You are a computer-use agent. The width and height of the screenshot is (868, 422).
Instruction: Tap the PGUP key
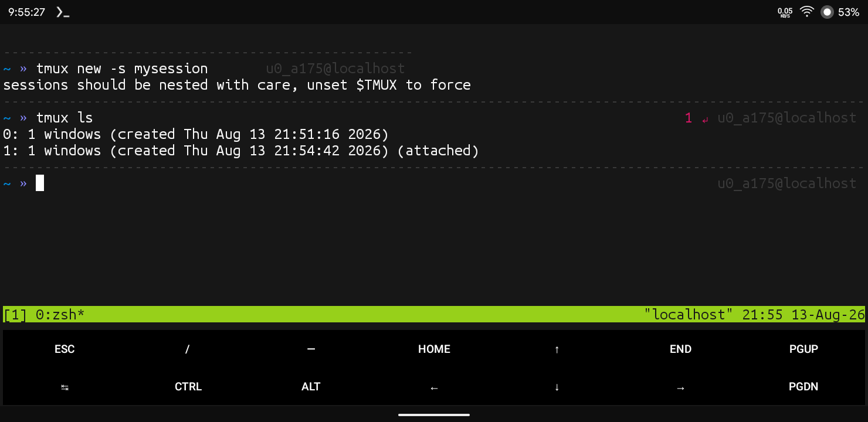pos(803,349)
